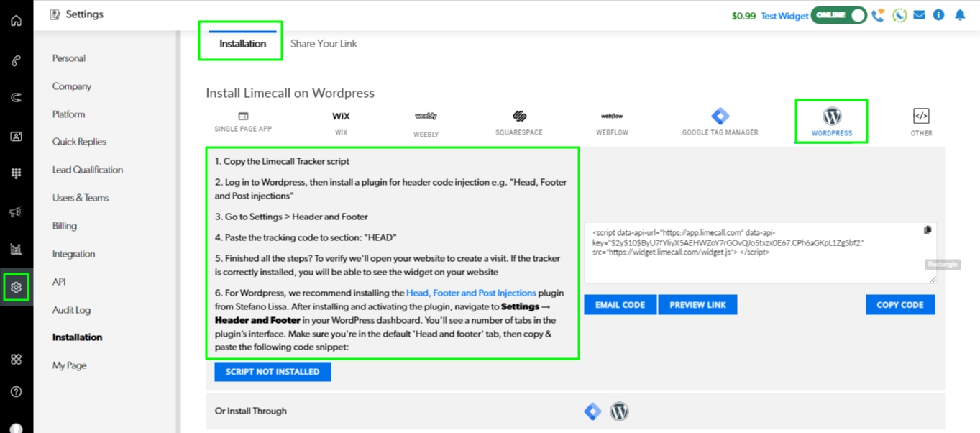The height and width of the screenshot is (433, 980).
Task: Click the EMAIL CODE button
Action: [620, 305]
